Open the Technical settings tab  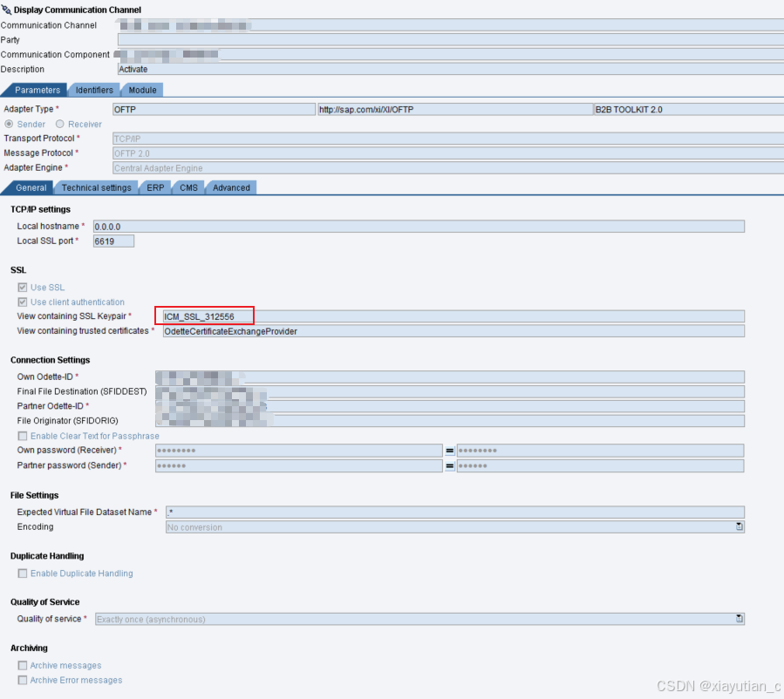point(96,188)
